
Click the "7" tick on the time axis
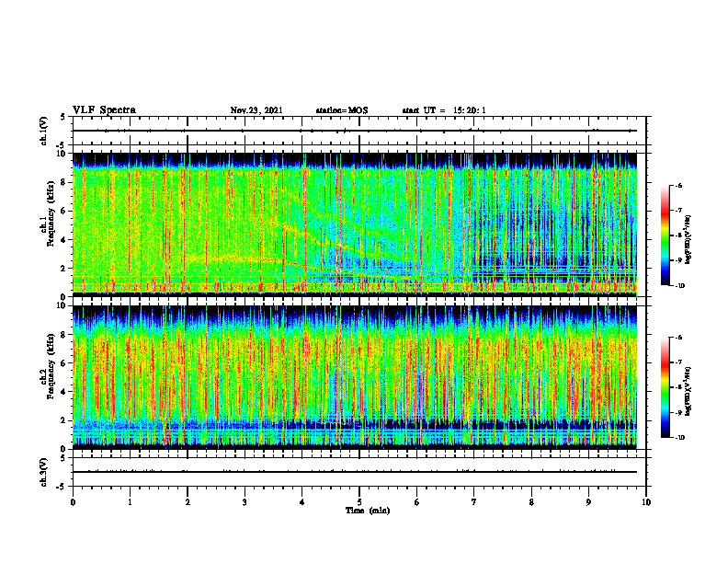click(x=474, y=502)
